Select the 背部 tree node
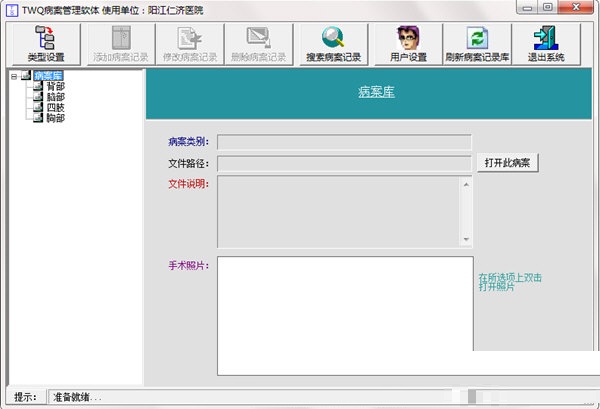Viewport: 600px width, 409px height. pyautogui.click(x=56, y=86)
